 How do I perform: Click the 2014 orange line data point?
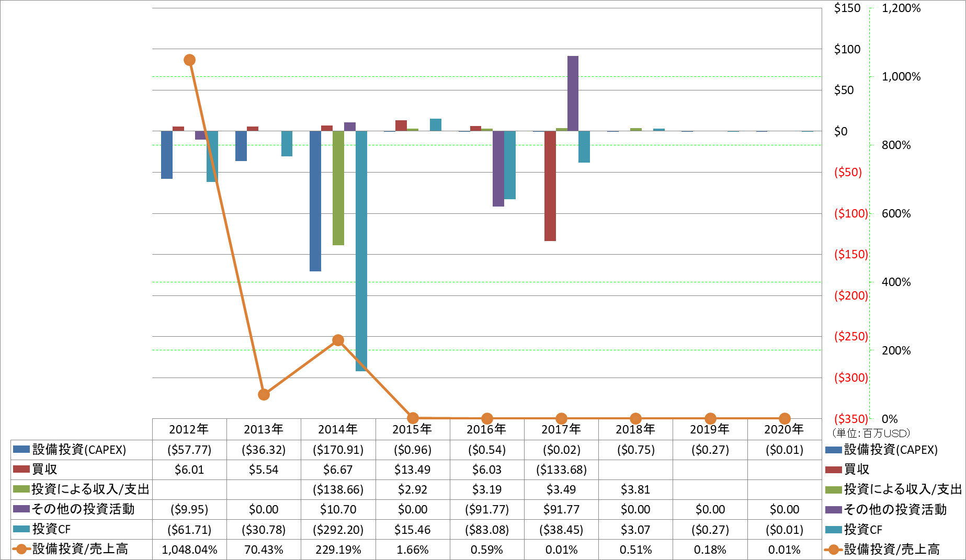[338, 340]
